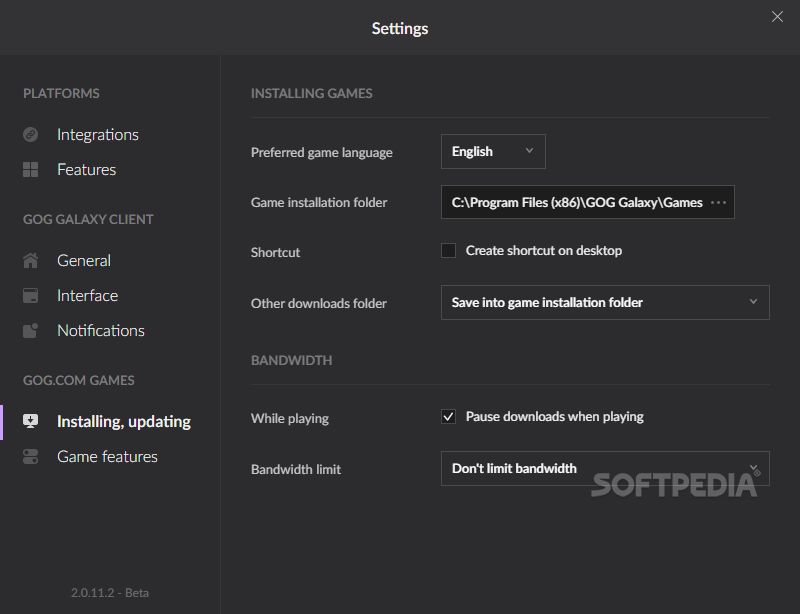The height and width of the screenshot is (614, 800).
Task: Expand Other downloads folder dropdown
Action: point(605,303)
